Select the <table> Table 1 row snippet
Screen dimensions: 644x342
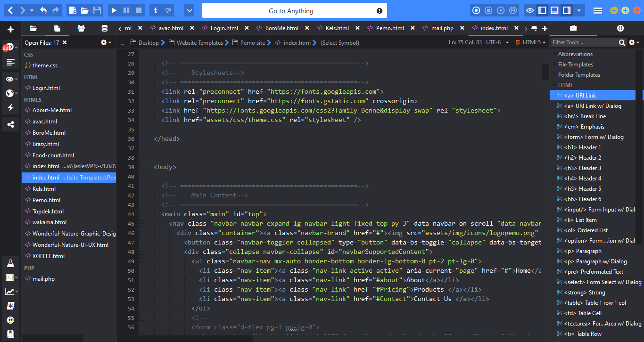[594, 303]
